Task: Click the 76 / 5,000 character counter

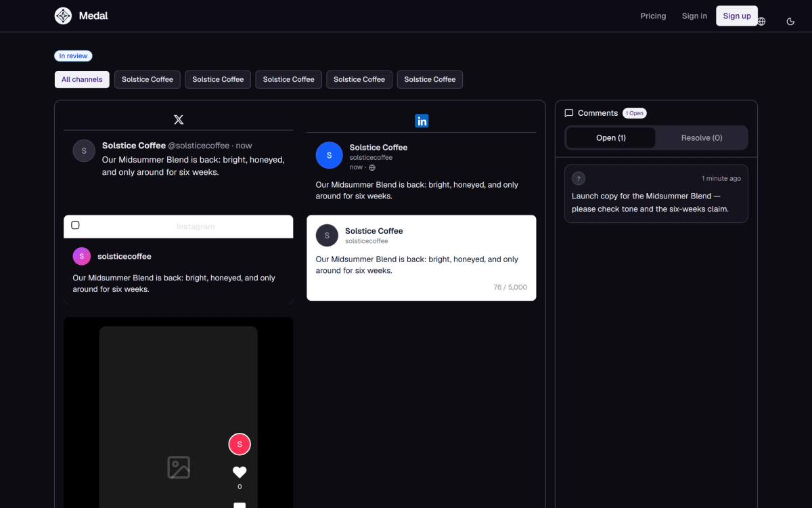Action: [x=510, y=287]
